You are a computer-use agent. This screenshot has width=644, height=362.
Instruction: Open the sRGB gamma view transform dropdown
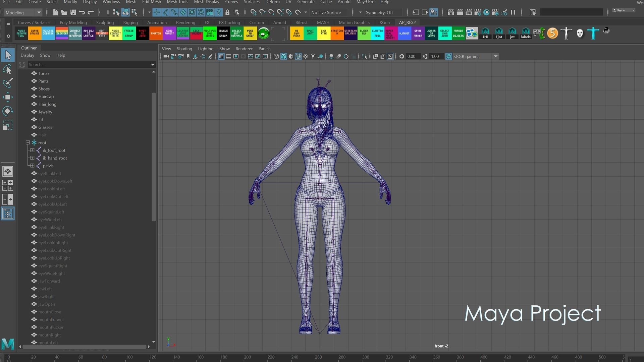[x=476, y=56]
